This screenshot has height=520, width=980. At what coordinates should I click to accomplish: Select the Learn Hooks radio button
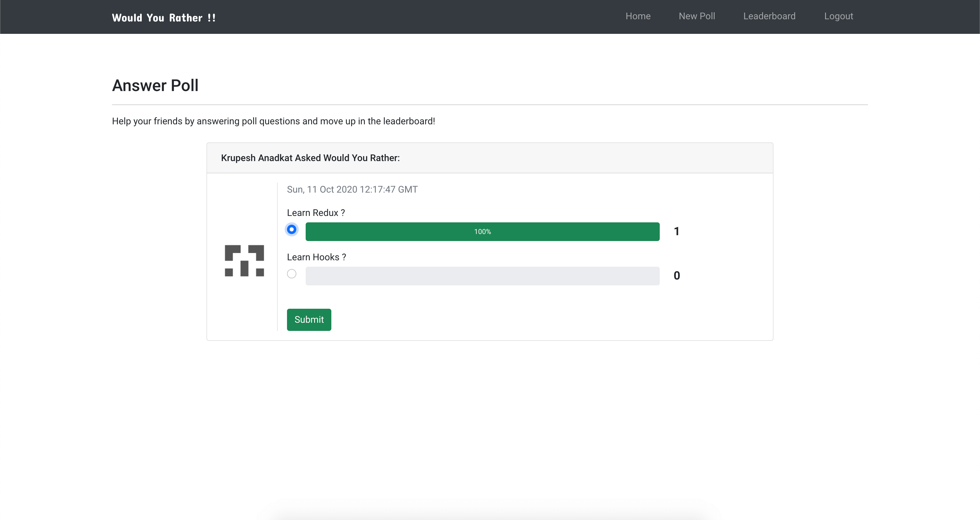(x=291, y=274)
